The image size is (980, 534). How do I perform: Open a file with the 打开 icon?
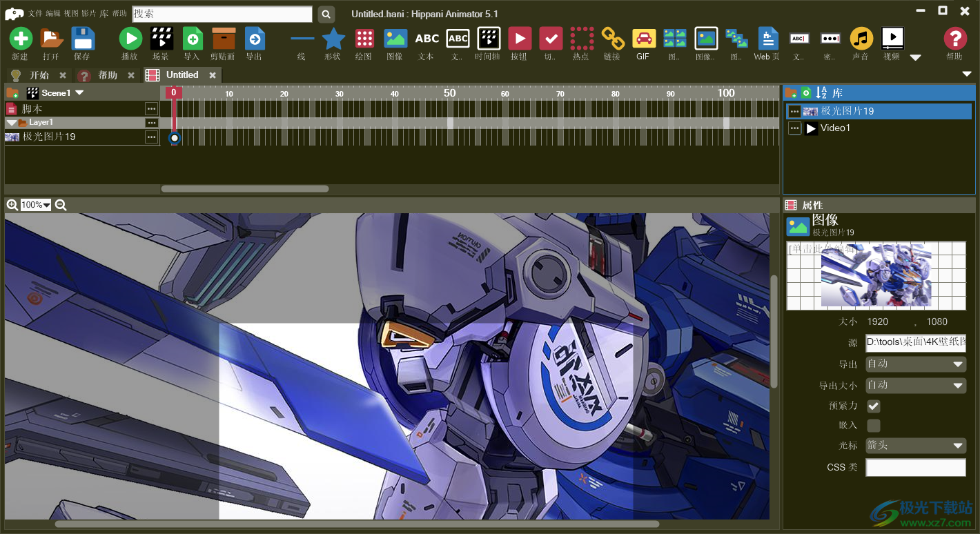(x=51, y=39)
